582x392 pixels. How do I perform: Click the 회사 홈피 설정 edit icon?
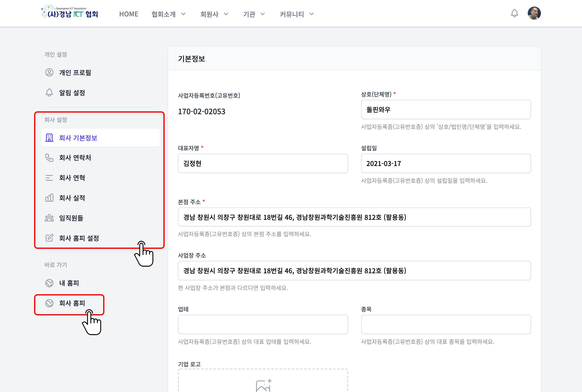(x=49, y=238)
